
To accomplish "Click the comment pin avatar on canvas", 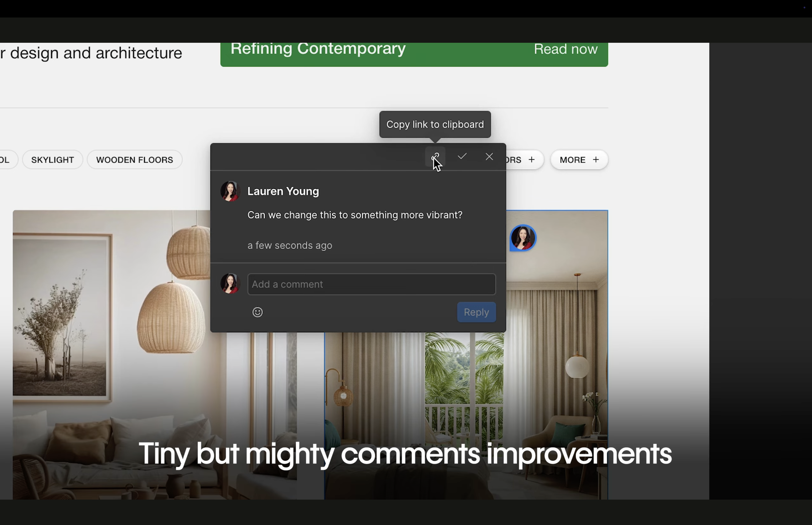I will tap(523, 238).
